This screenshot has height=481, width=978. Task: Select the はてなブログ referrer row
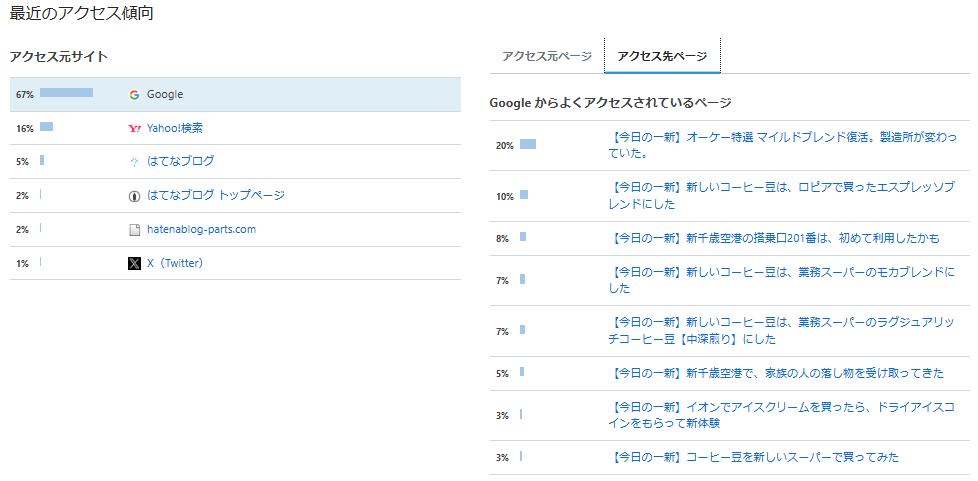[x=235, y=162]
